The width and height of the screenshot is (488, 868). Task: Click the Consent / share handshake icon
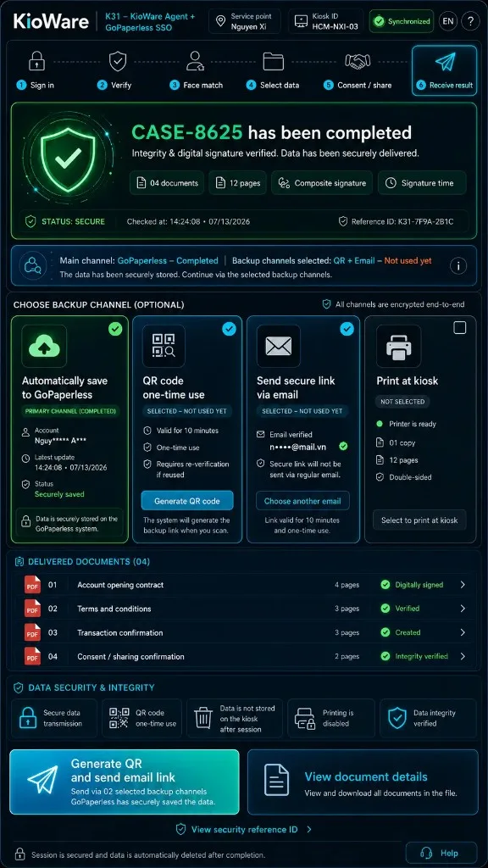point(358,61)
